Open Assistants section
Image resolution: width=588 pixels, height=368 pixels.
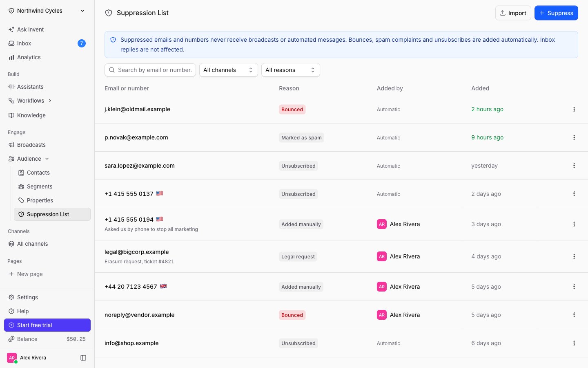point(47,87)
